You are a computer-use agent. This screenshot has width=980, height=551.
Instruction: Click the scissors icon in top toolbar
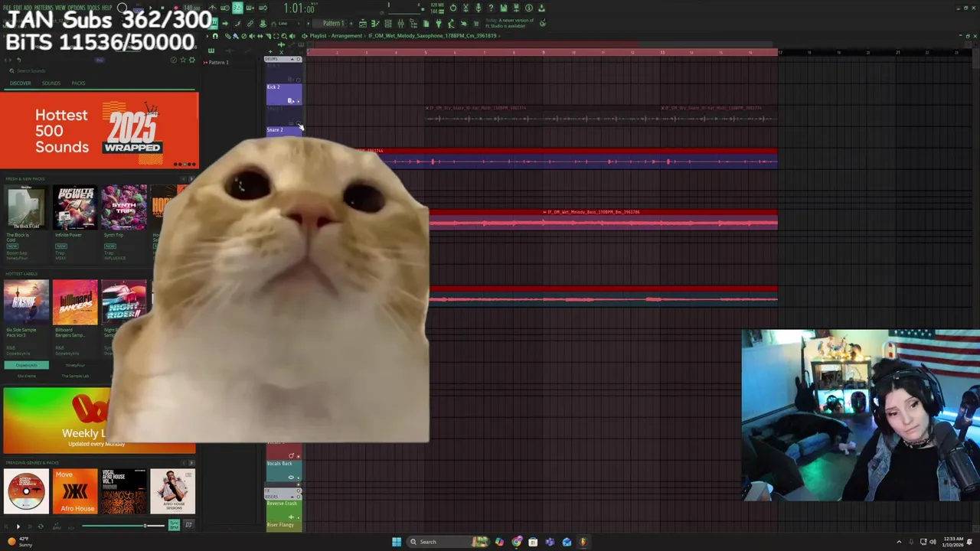[x=465, y=8]
